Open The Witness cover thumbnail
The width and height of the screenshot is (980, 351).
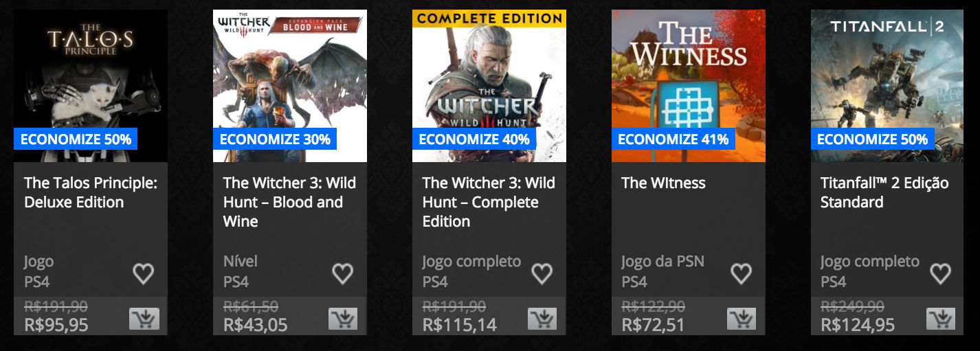[689, 86]
